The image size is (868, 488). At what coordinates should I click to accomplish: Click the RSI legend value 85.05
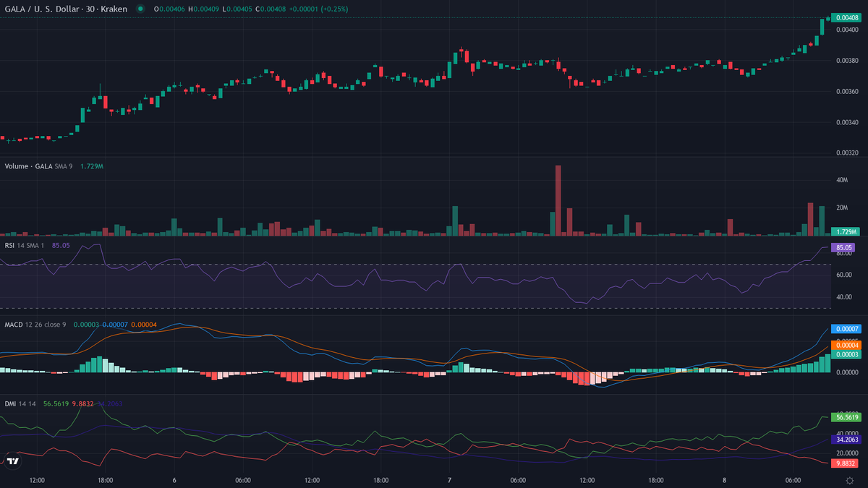click(x=61, y=246)
